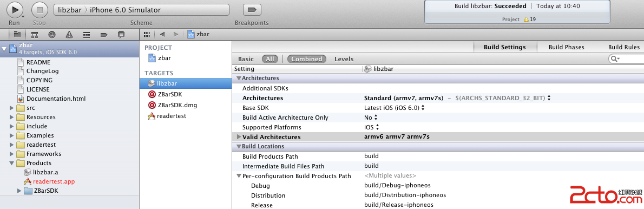Collapse the Products folder
Screen dimensions: 644x209
11,163
